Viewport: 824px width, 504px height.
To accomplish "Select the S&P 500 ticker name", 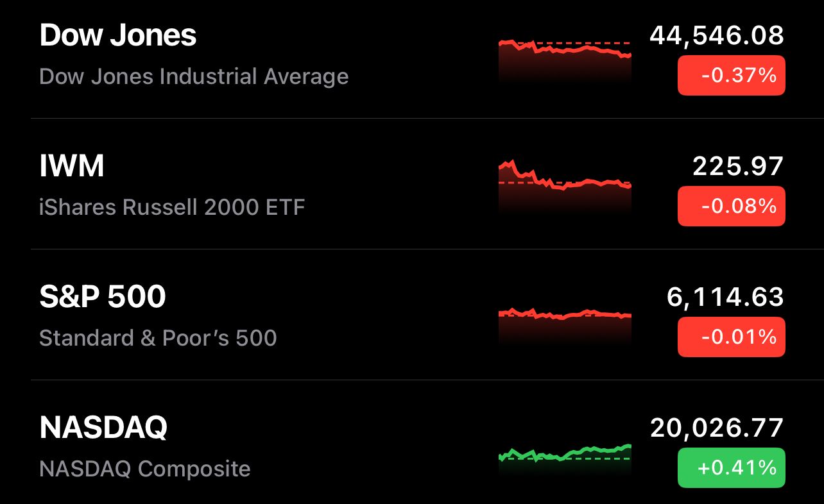I will point(103,297).
